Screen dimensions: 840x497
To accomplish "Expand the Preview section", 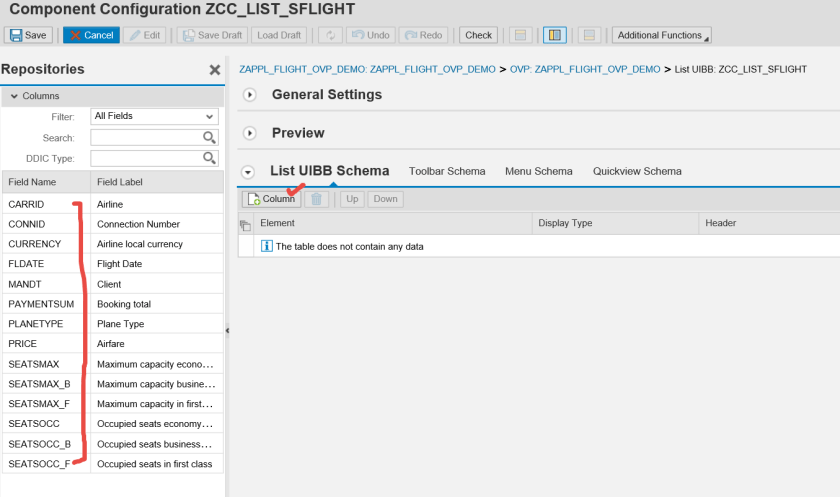I will click(x=250, y=133).
